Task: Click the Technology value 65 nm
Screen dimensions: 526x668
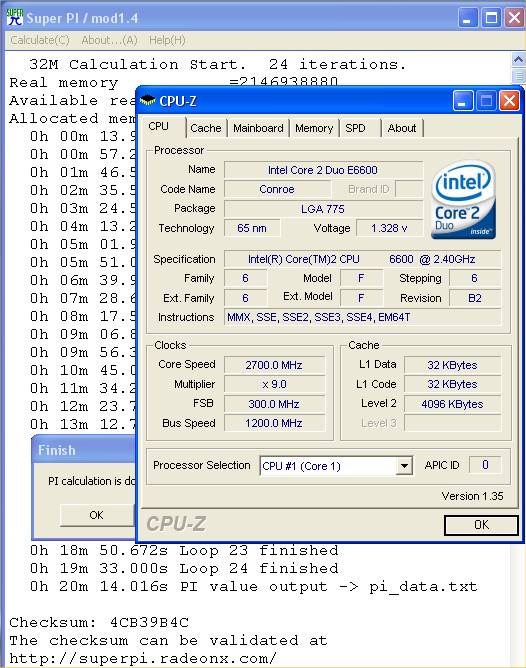Action: coord(252,228)
